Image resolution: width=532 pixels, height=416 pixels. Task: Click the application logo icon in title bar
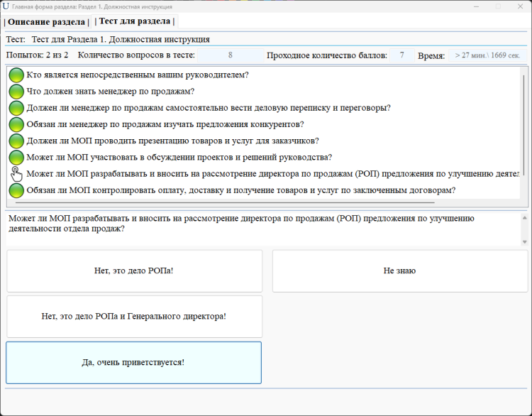point(6,6)
